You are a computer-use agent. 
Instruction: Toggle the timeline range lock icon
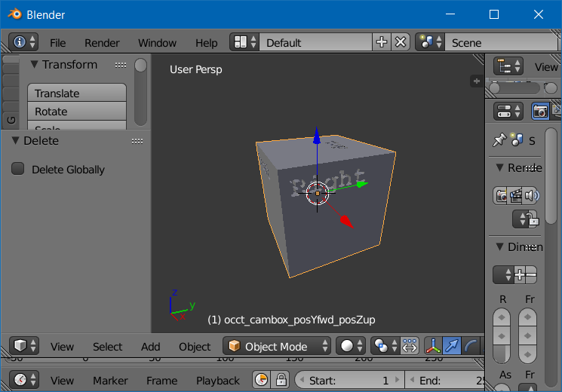coord(281,380)
